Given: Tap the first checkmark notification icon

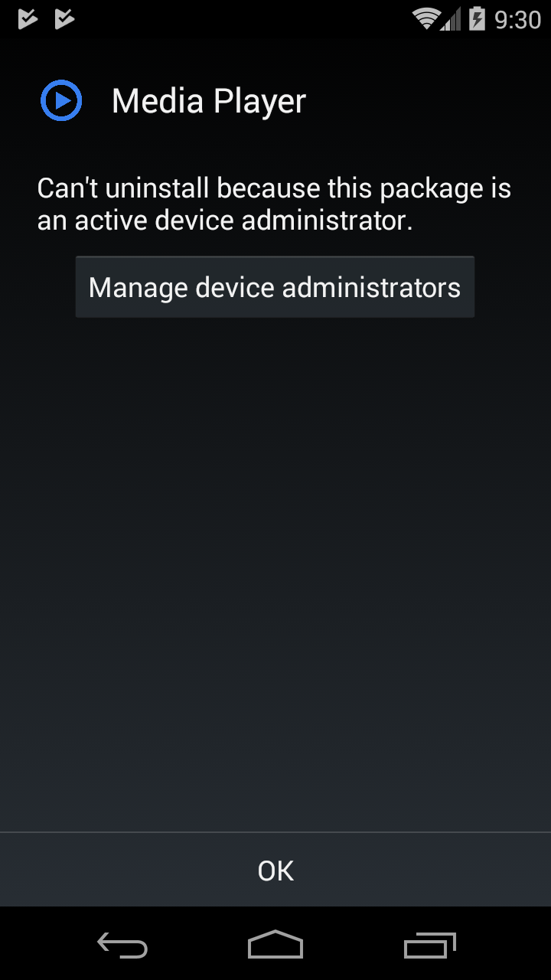Looking at the screenshot, I should click(x=28, y=19).
